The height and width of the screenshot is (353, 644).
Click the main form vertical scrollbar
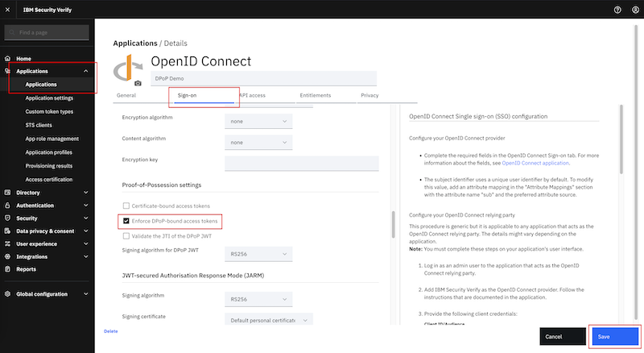[x=393, y=225]
